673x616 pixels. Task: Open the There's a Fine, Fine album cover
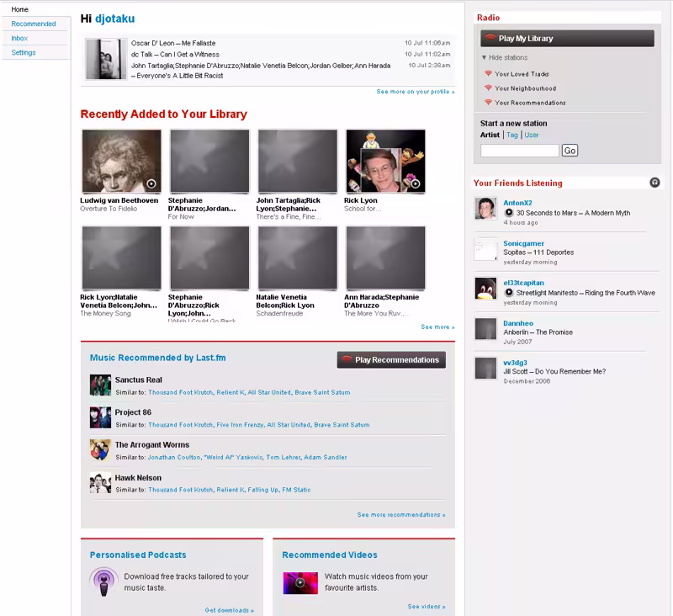(298, 162)
